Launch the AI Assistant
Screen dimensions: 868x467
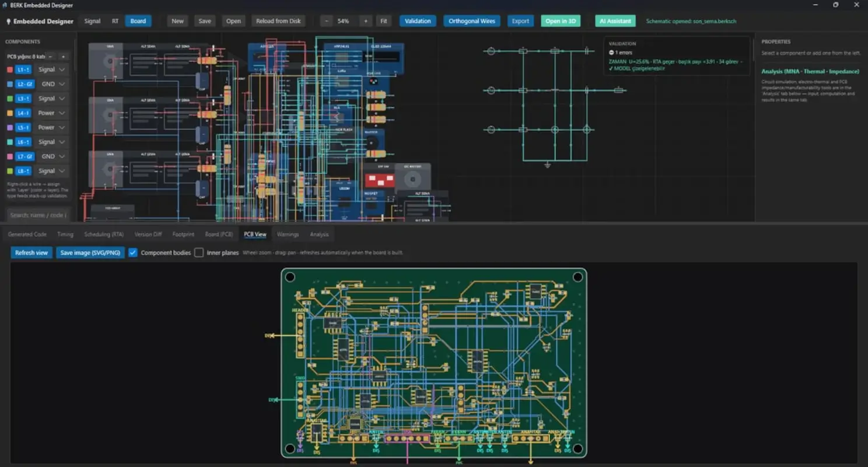pyautogui.click(x=615, y=21)
